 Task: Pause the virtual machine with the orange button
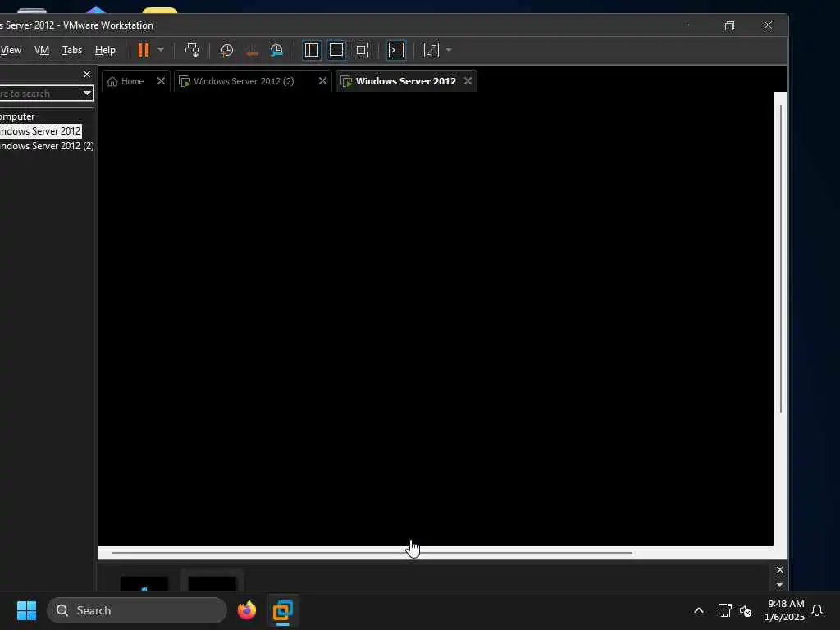(x=143, y=50)
